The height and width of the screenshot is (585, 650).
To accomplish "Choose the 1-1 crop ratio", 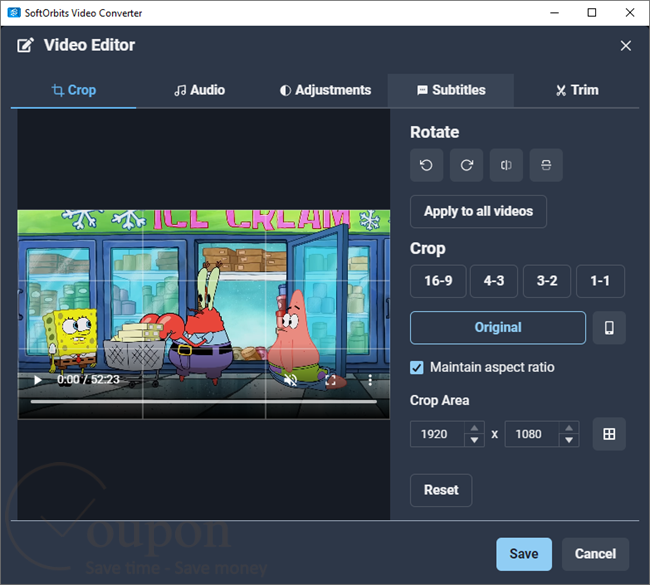I will pos(600,281).
